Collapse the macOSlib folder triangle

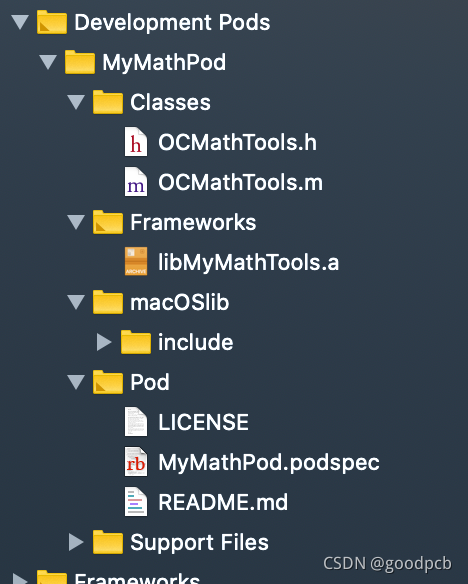coord(76,302)
